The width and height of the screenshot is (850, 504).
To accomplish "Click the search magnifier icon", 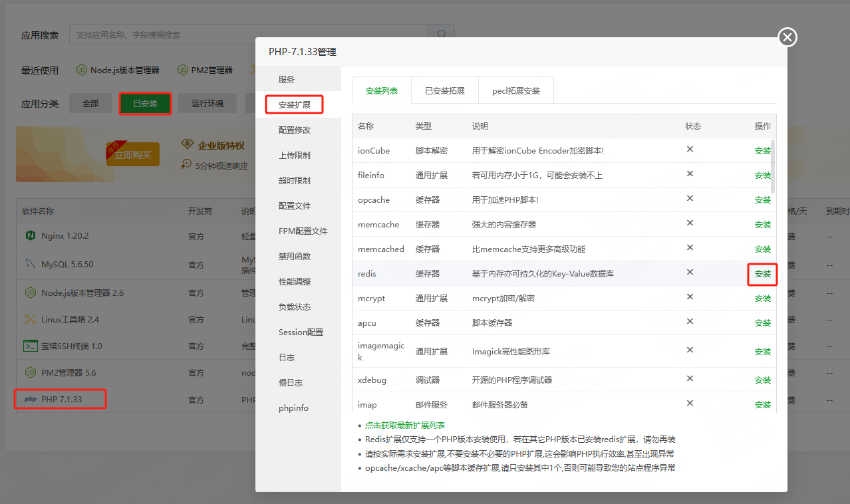I will point(441,35).
